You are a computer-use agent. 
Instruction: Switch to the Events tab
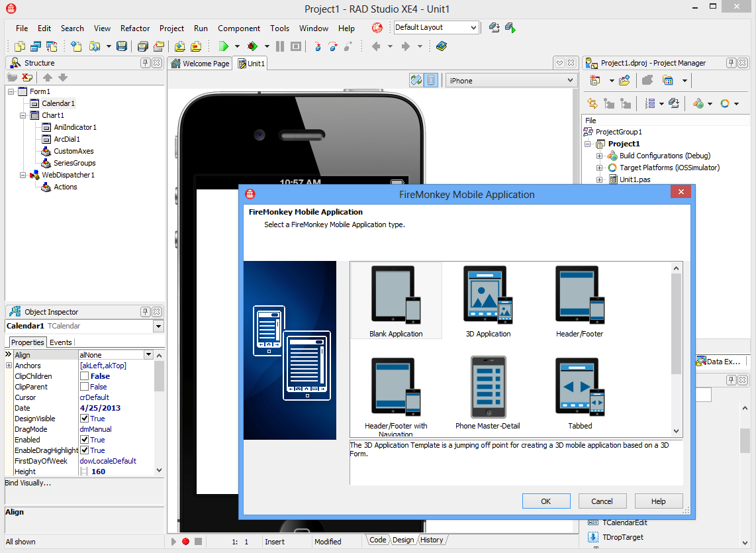tap(61, 342)
